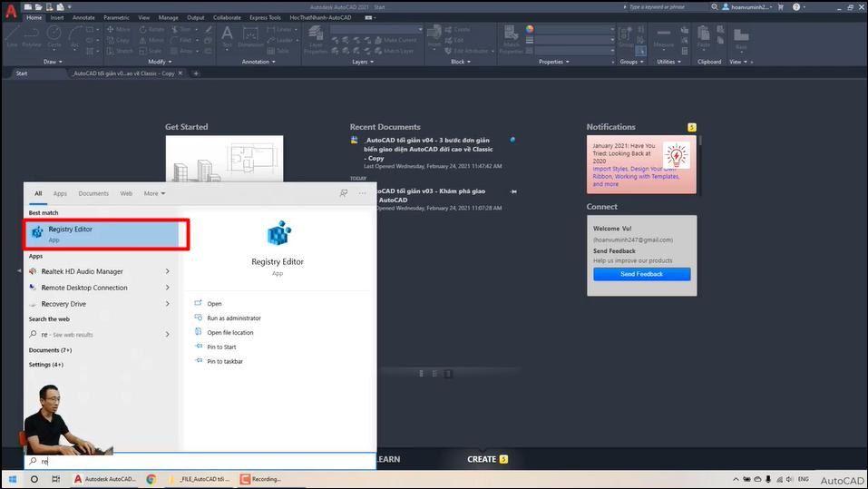Select the Line tool in Draw panel
Viewport: 868px width, 489px height.
[12, 36]
